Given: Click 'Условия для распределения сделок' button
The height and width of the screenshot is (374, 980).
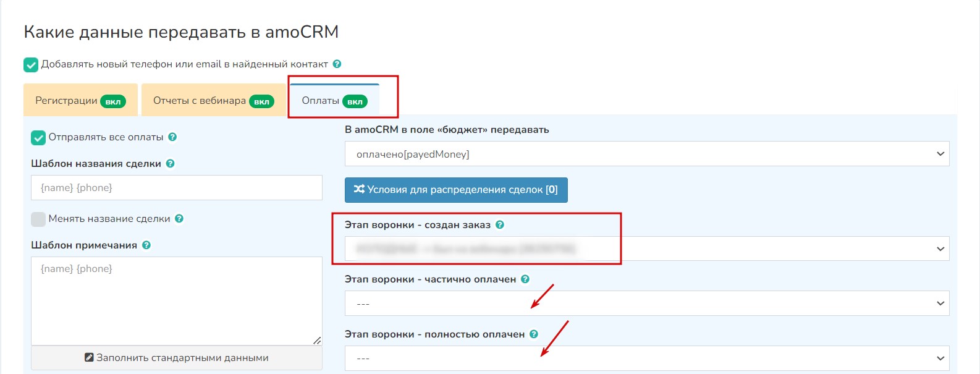Looking at the screenshot, I should 456,190.
